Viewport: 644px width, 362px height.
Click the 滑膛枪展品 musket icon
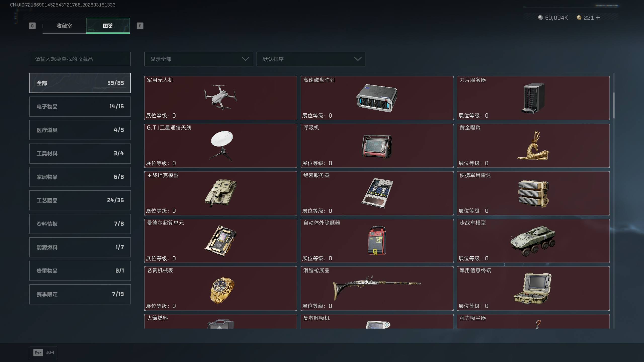click(x=377, y=288)
